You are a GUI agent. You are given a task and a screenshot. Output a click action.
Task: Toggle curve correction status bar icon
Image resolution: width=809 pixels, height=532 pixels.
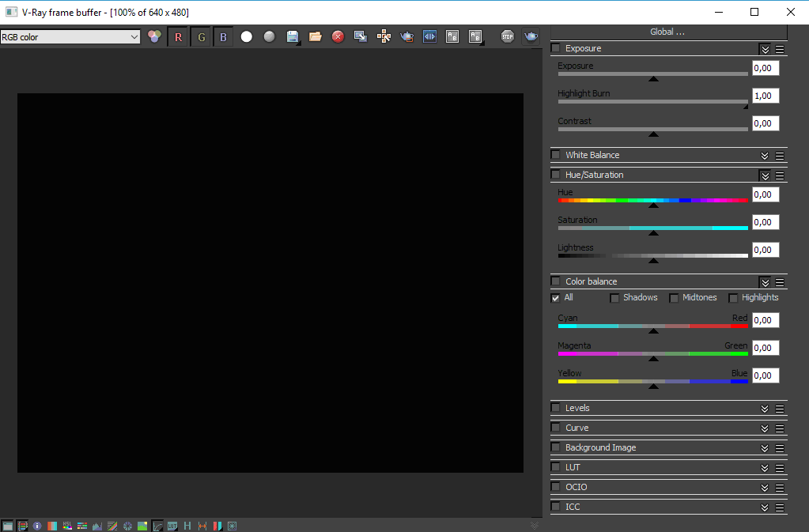112,526
